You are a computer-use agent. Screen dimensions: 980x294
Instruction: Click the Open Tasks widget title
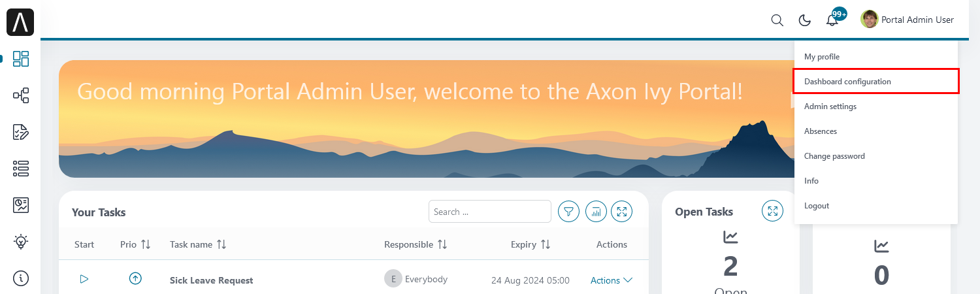tap(704, 212)
